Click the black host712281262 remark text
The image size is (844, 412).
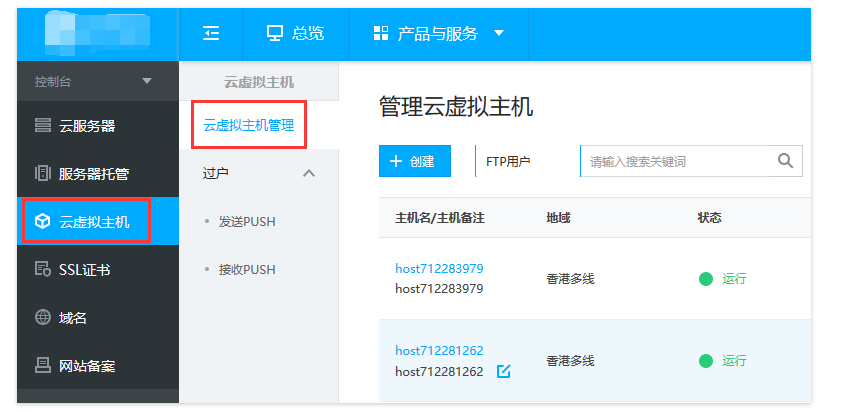[439, 372]
